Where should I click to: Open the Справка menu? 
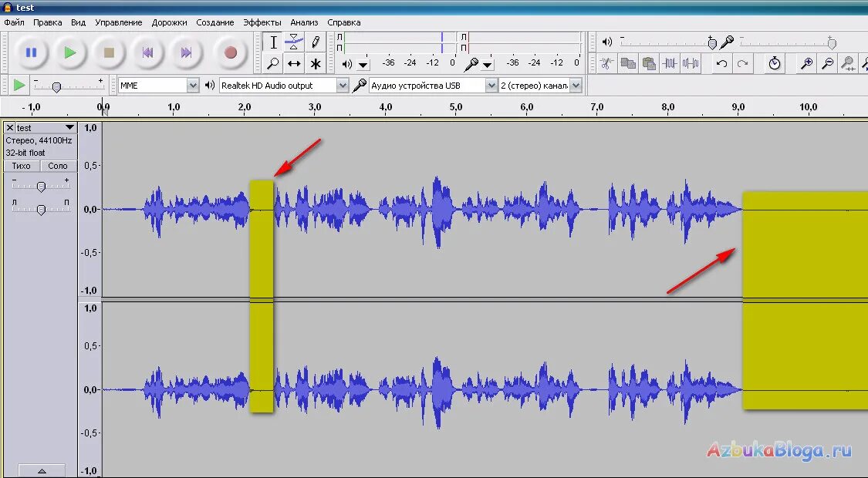point(344,22)
